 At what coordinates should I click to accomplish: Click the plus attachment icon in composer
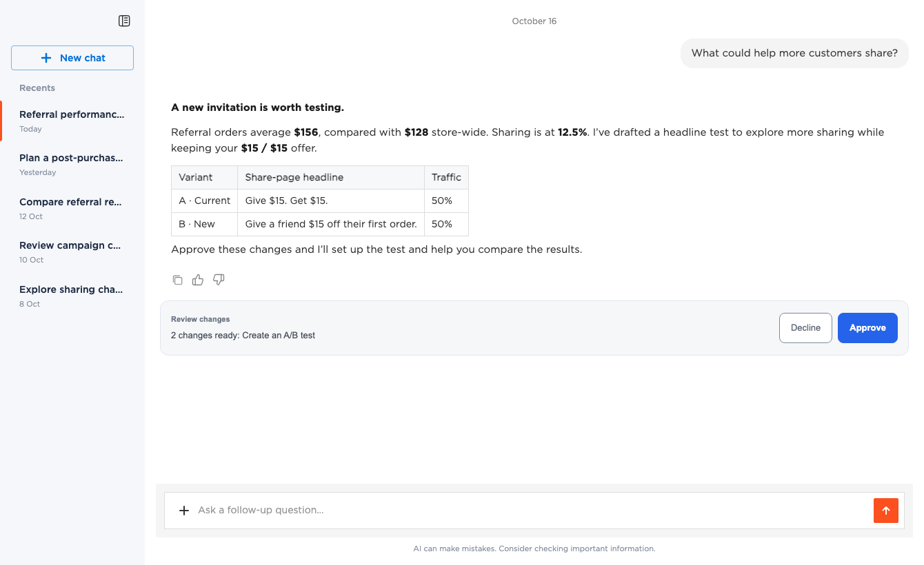(x=184, y=511)
